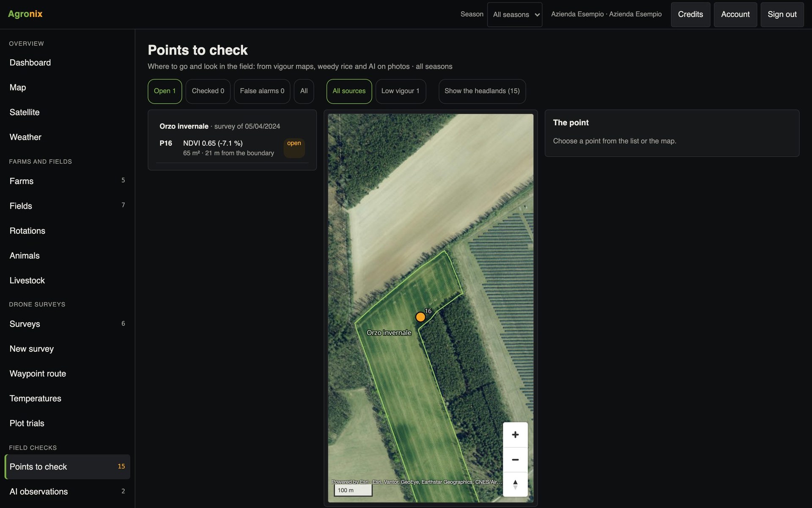This screenshot has height=508, width=812.
Task: Open Satellite in the sidebar
Action: click(x=67, y=112)
